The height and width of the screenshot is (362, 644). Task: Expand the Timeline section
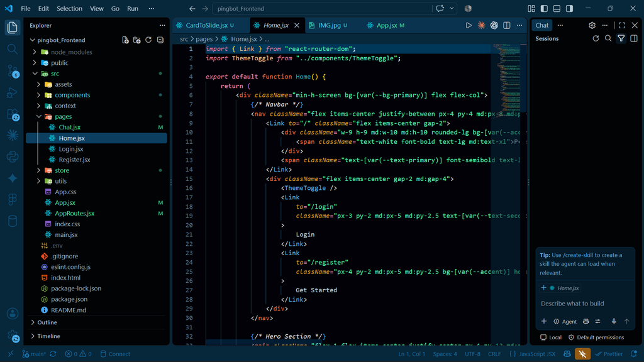48,336
